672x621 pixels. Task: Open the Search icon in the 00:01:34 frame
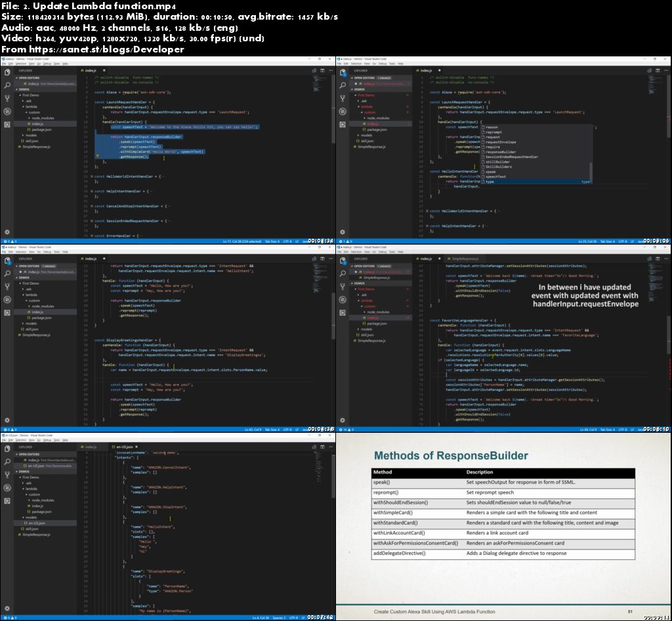[7, 85]
